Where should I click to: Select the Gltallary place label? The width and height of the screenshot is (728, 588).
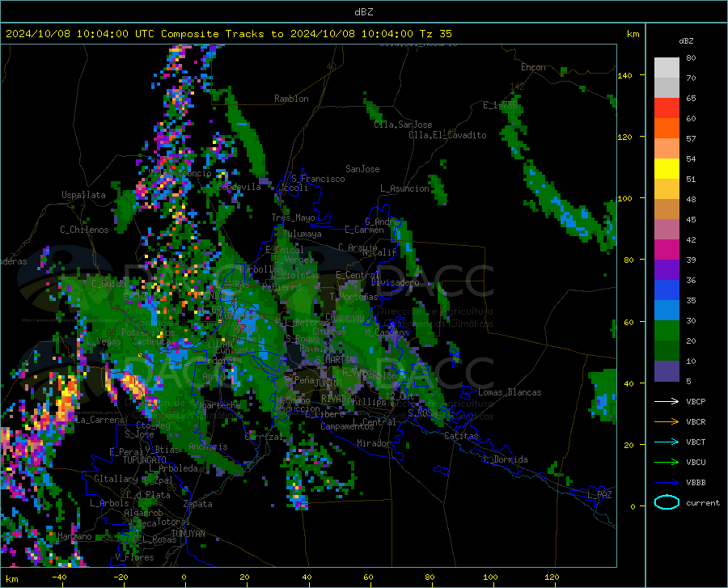point(116,479)
